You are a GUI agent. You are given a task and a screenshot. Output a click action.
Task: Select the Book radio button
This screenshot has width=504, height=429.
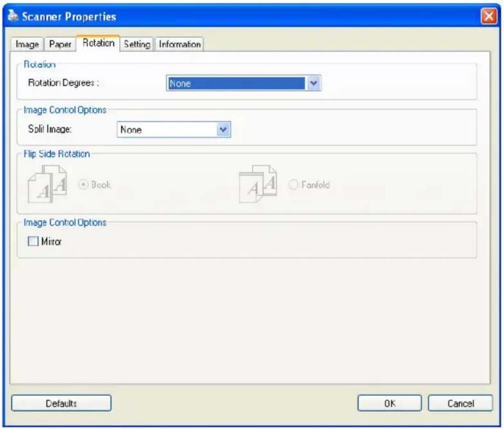click(x=83, y=185)
